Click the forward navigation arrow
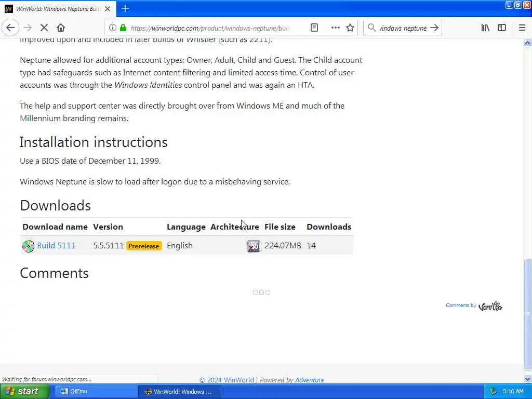This screenshot has width=532, height=399. coord(28,28)
